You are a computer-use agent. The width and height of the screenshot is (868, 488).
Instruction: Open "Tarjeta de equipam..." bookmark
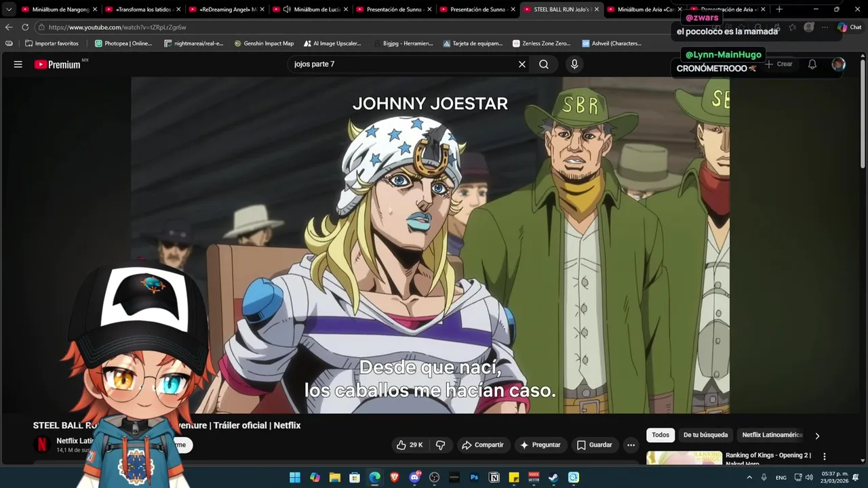point(473,43)
